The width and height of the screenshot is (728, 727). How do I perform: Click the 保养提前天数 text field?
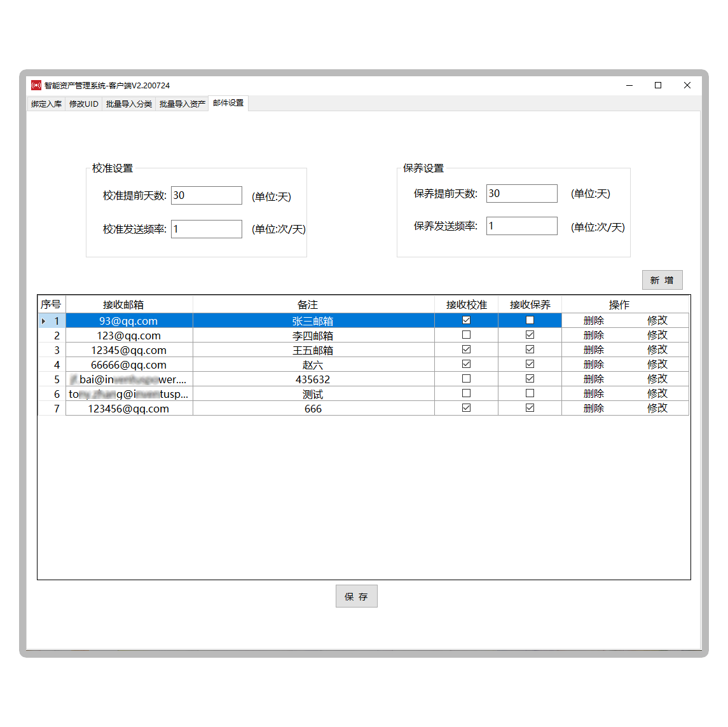521,194
